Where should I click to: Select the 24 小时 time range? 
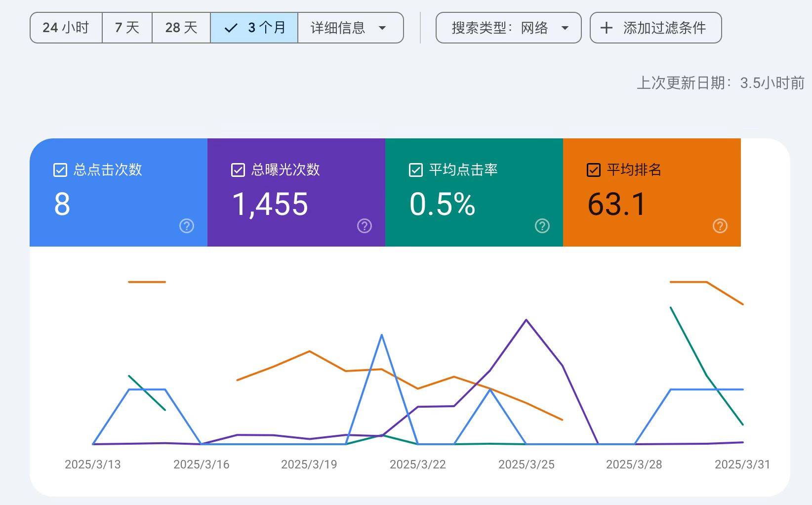66,28
